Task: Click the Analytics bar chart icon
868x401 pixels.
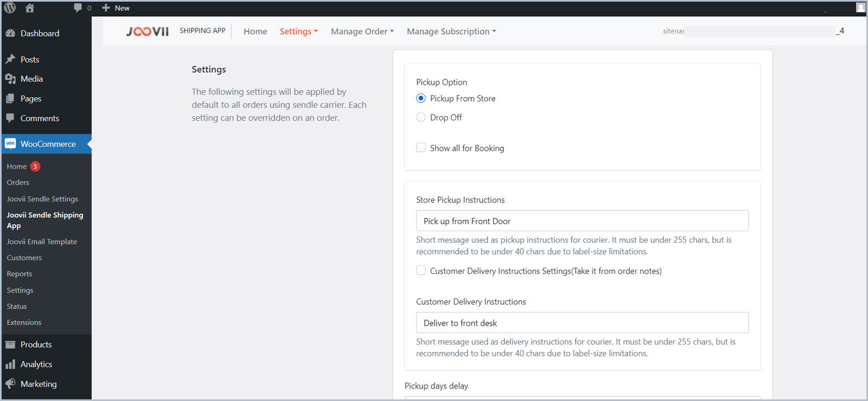Action: 10,364
